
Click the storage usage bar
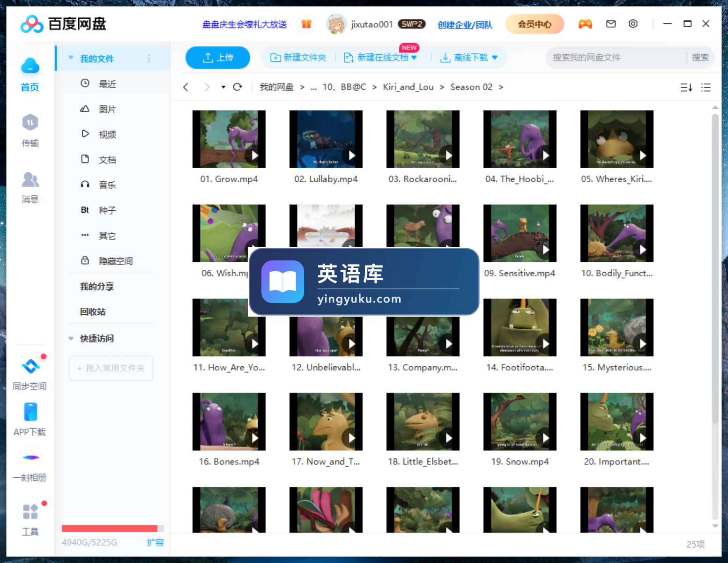[x=112, y=528]
